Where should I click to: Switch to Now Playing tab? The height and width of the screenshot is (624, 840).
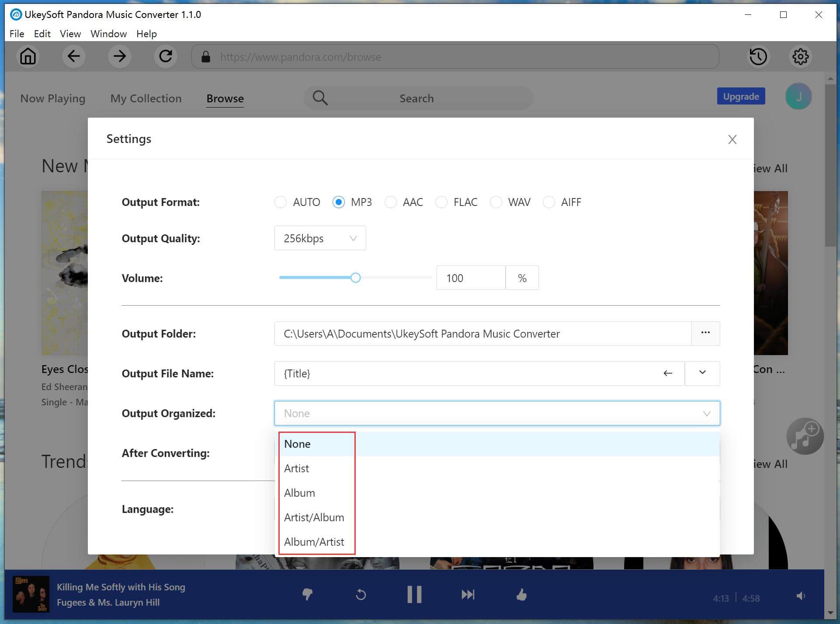click(53, 98)
